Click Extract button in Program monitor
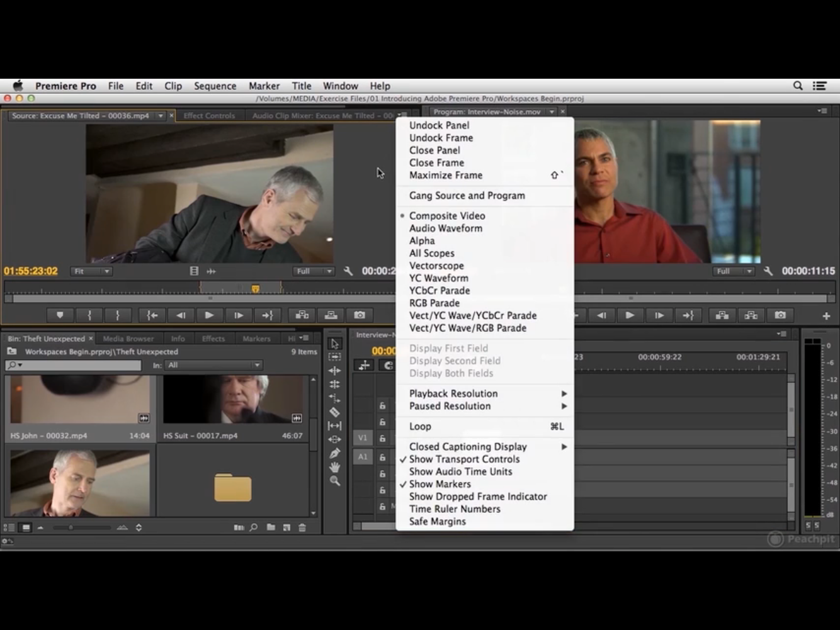 click(751, 315)
